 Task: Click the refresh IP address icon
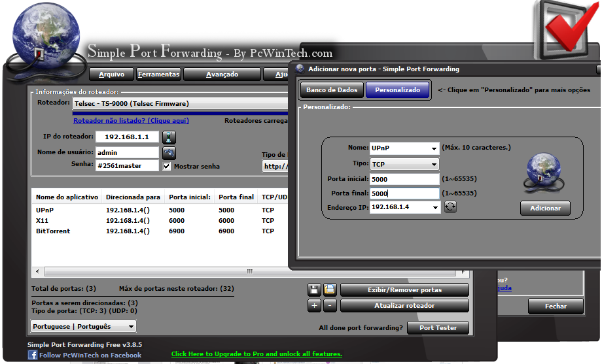[450, 207]
